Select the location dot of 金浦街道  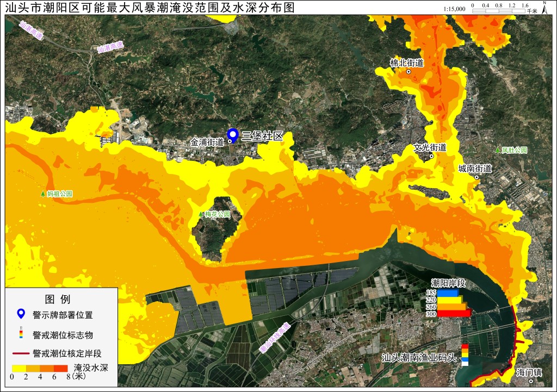coord(230,141)
